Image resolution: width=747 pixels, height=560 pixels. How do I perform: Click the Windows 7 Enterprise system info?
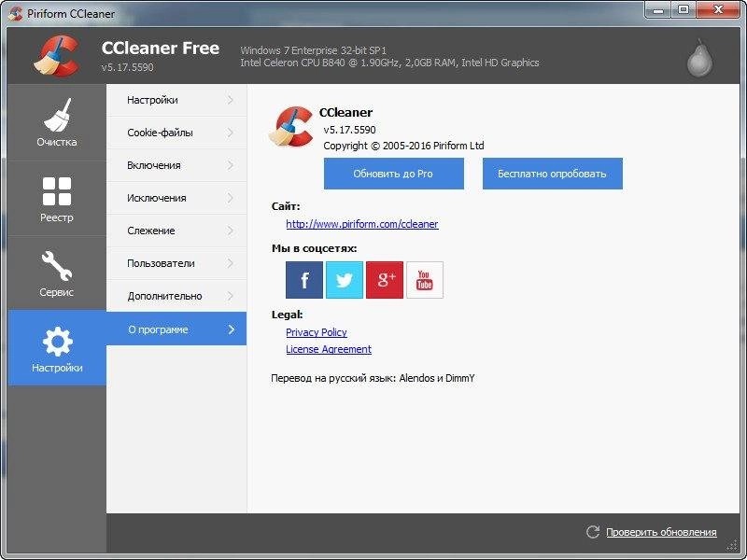click(x=313, y=50)
